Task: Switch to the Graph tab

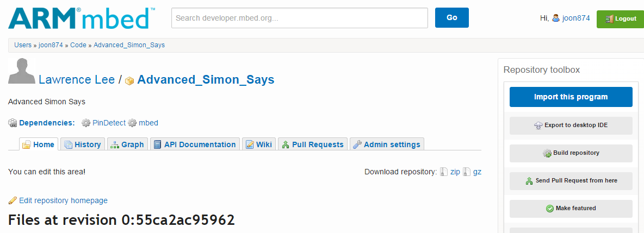Action: (x=127, y=144)
